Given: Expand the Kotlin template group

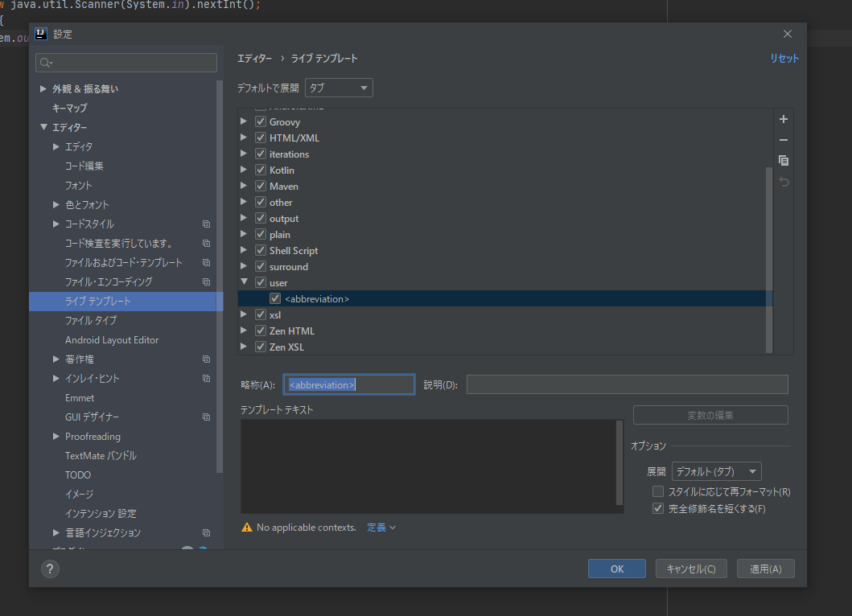Looking at the screenshot, I should (x=244, y=170).
